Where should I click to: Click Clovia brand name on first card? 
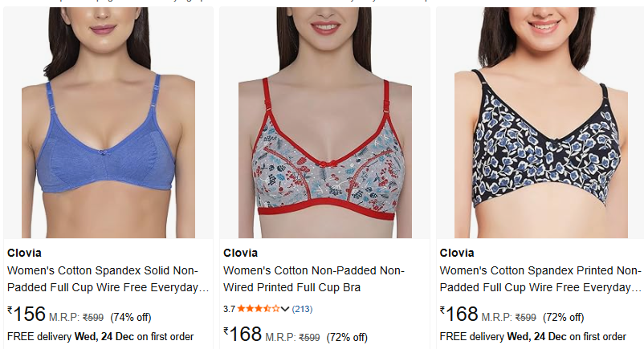[24, 253]
